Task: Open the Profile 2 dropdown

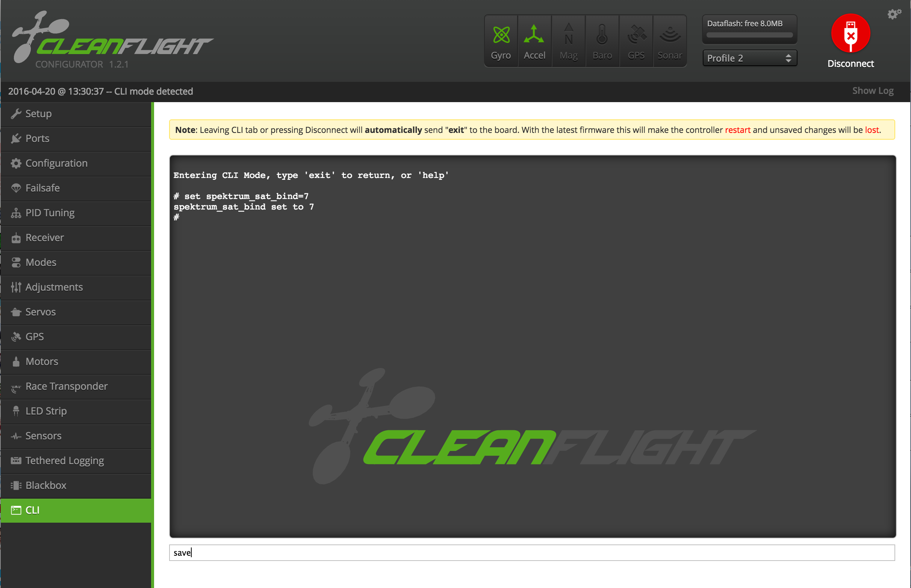Action: point(749,58)
